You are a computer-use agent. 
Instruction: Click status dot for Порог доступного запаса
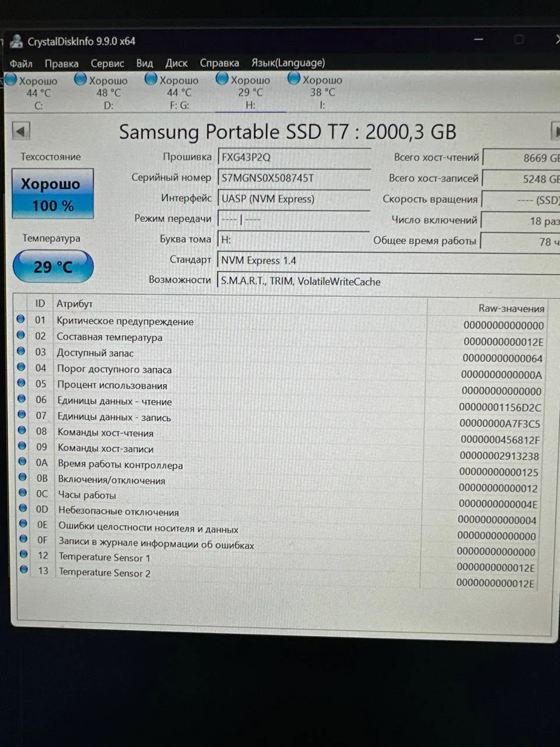22,367
